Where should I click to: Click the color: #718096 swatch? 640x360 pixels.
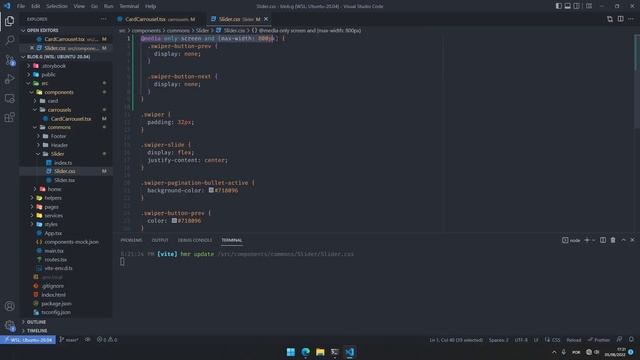tap(174, 220)
